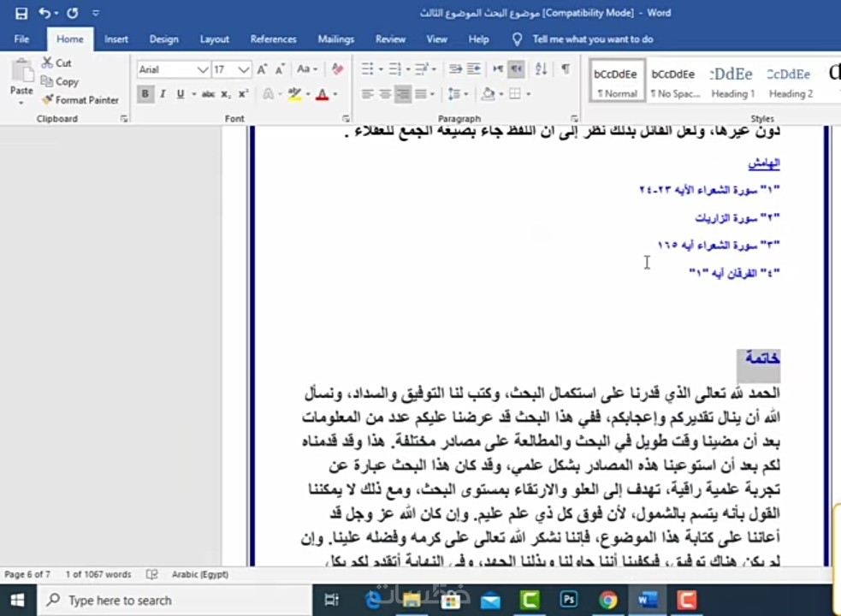Click Task View icon on taskbar
Viewport: 841px width, 616px height.
click(x=331, y=600)
